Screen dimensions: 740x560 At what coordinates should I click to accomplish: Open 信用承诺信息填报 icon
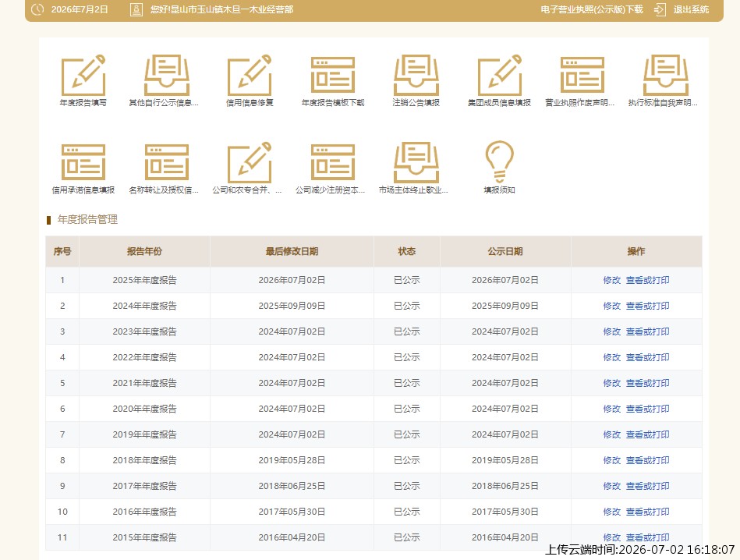click(83, 162)
